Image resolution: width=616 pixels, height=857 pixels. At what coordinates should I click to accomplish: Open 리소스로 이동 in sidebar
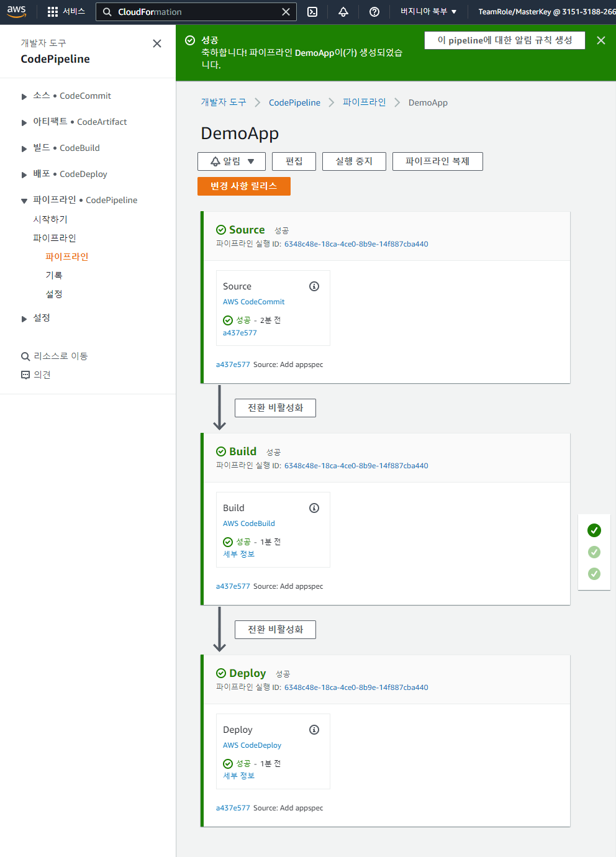[61, 356]
